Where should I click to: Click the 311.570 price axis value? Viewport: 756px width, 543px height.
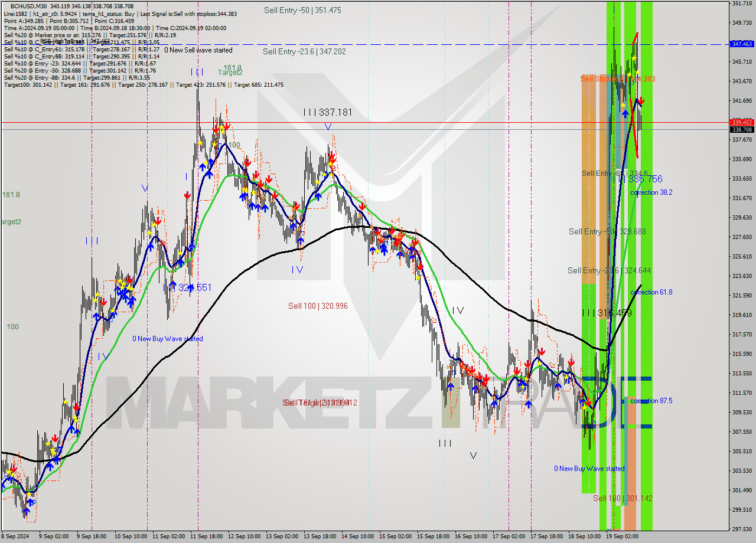[741, 392]
